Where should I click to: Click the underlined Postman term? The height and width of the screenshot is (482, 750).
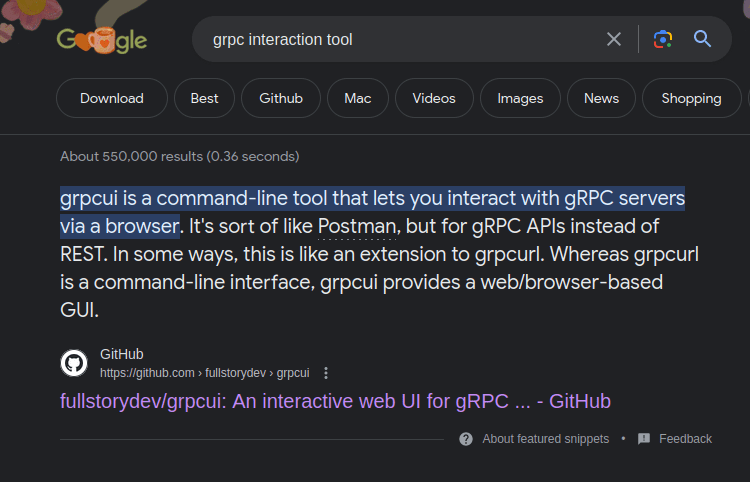coord(357,226)
